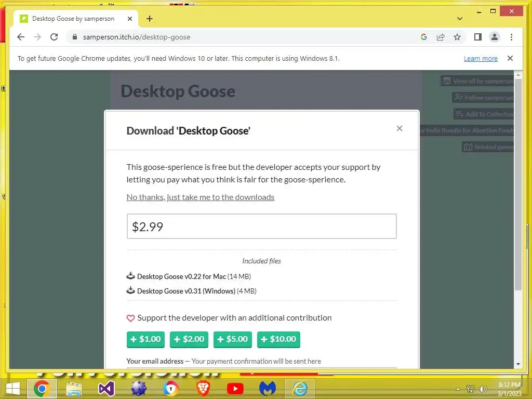Expand the tab search chevron
The width and height of the screenshot is (532, 399).
[460, 19]
